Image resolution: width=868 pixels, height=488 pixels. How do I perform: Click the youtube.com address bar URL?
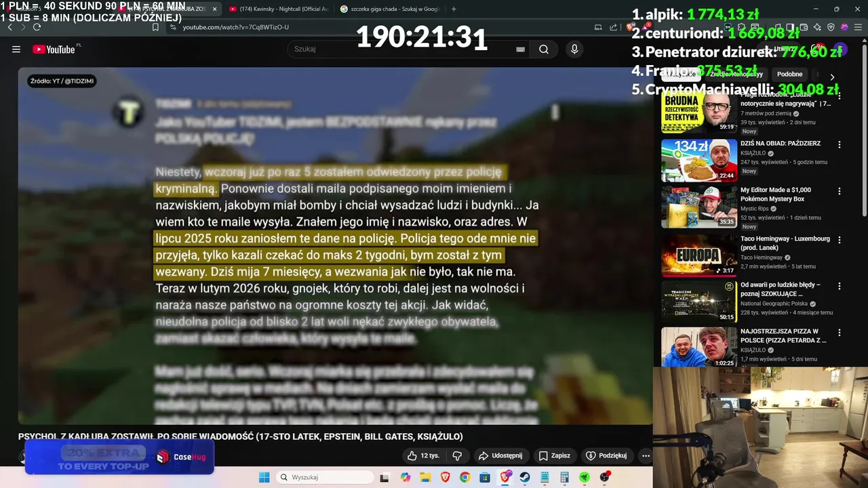coord(236,27)
